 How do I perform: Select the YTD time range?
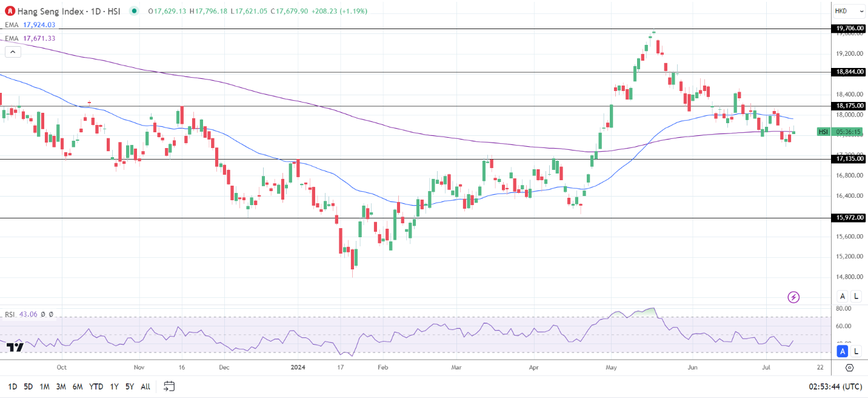96,386
